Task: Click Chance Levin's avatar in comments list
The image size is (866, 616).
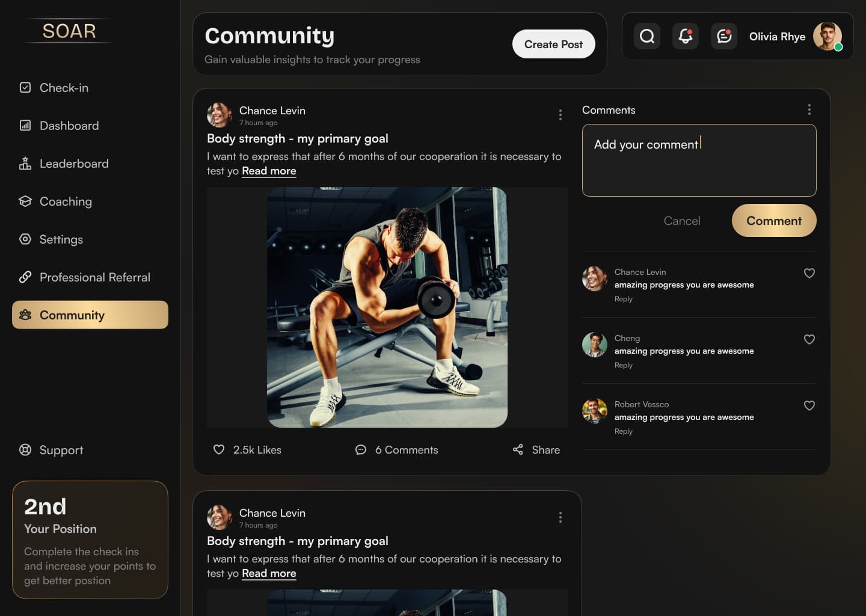Action: click(595, 279)
